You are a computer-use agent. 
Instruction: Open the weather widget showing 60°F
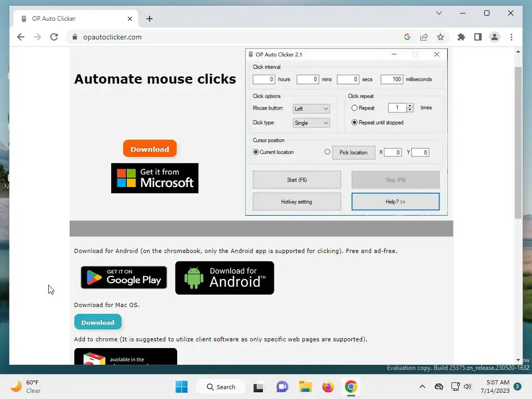[25, 387]
